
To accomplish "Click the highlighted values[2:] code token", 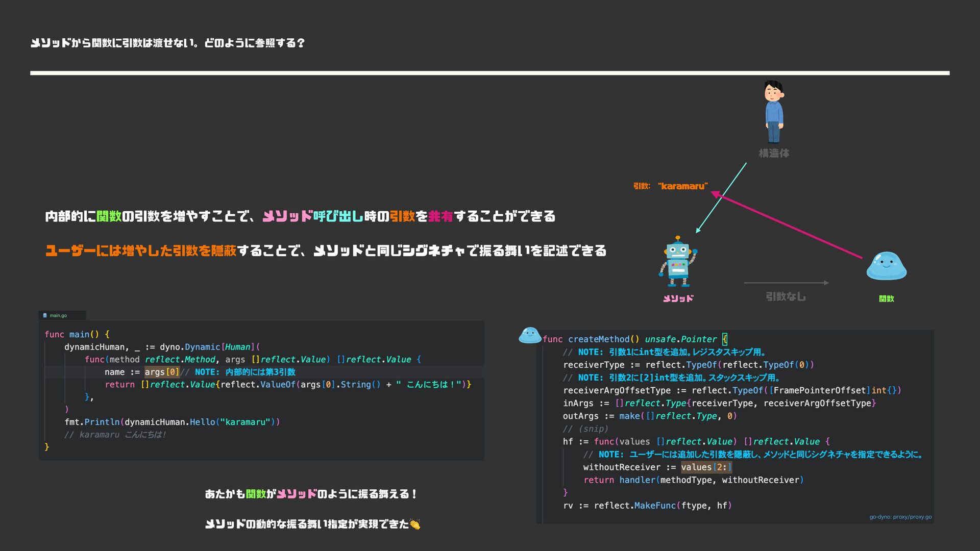I will (x=706, y=467).
